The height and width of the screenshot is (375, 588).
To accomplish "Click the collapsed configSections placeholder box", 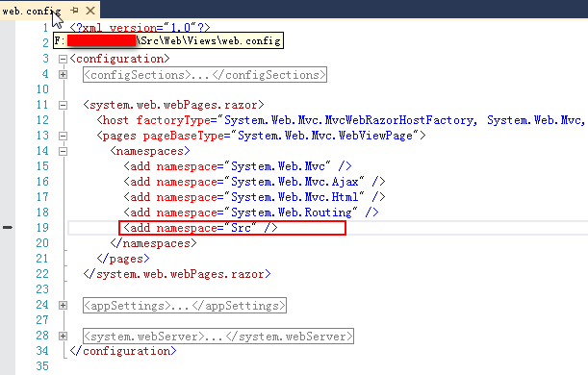I will pyautogui.click(x=205, y=75).
